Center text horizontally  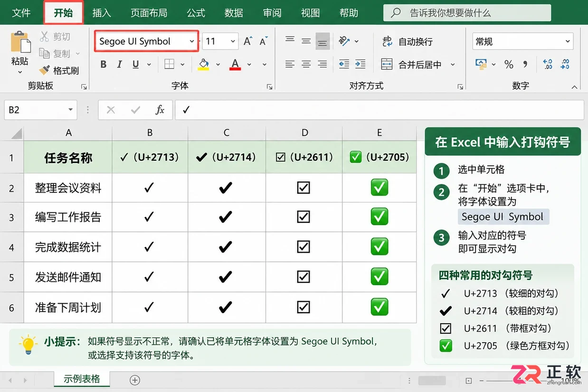306,64
